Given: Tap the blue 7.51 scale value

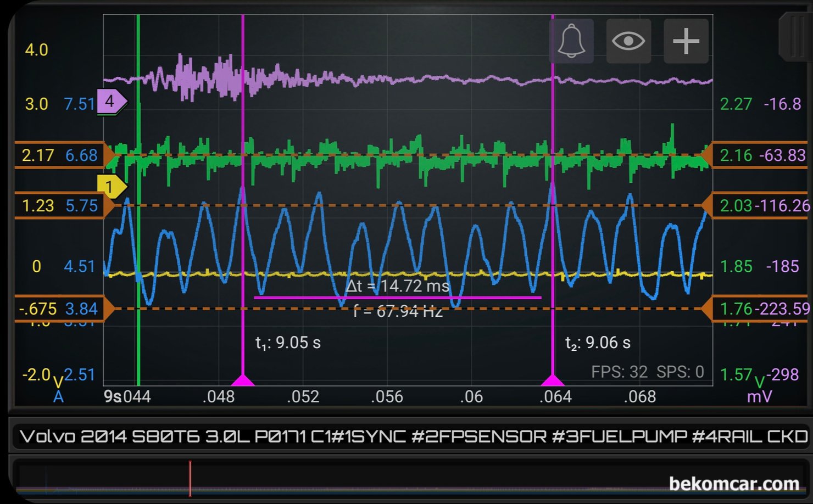Looking at the screenshot, I should [80, 104].
